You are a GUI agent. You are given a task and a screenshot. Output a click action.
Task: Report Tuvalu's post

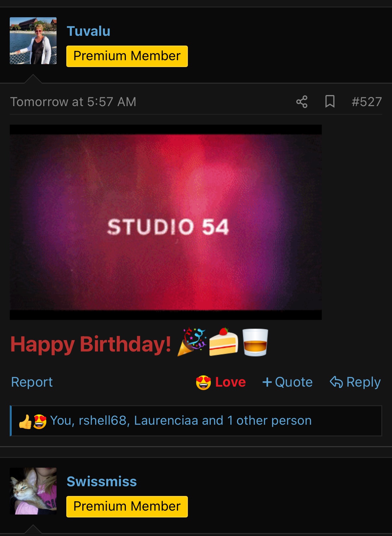(x=32, y=382)
